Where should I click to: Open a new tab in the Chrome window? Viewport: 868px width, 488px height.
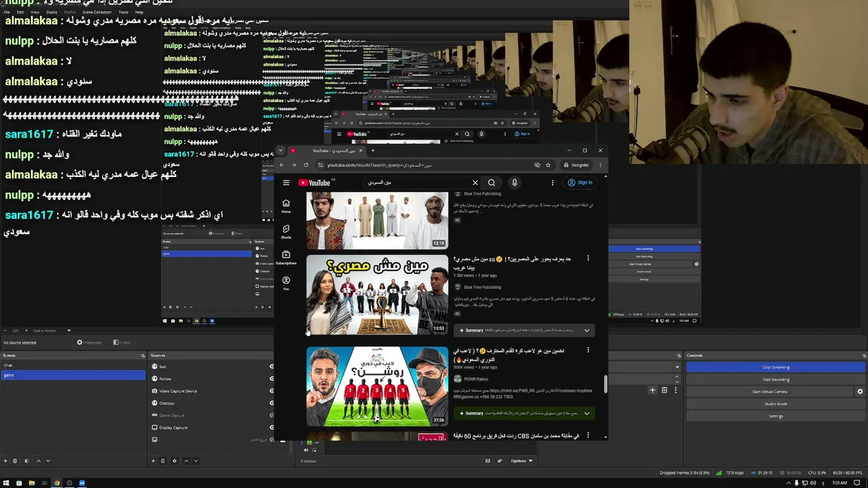[372, 150]
